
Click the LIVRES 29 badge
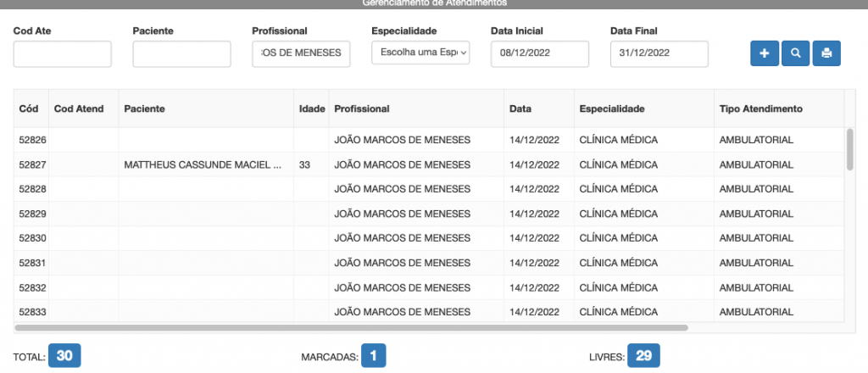[643, 357]
